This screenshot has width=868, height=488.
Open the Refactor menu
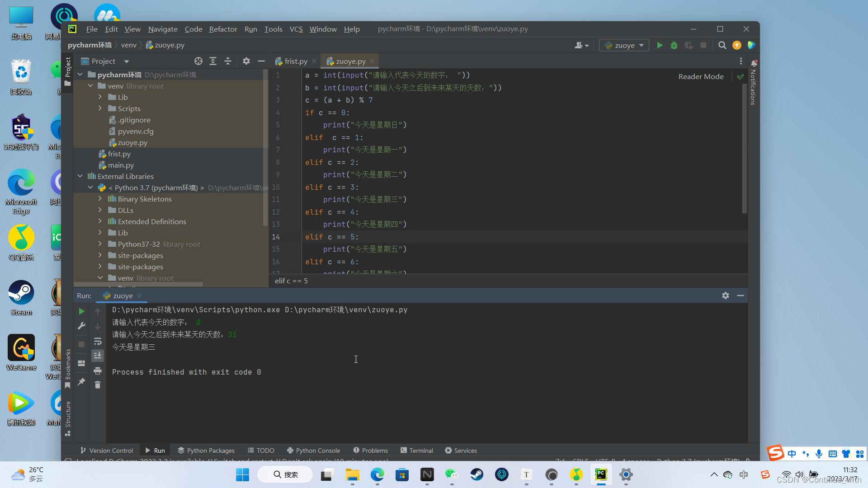(223, 29)
